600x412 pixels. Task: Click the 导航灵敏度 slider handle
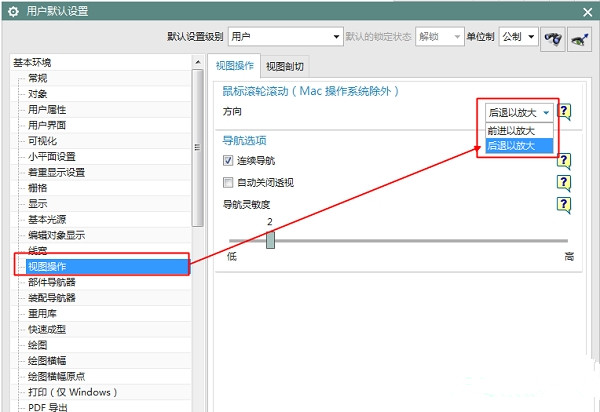[x=270, y=240]
